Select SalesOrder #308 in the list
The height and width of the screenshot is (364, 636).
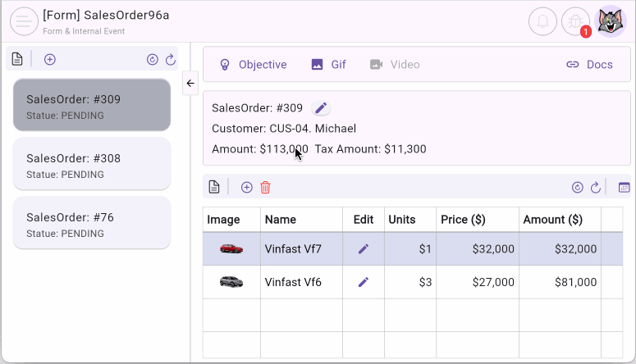point(92,164)
